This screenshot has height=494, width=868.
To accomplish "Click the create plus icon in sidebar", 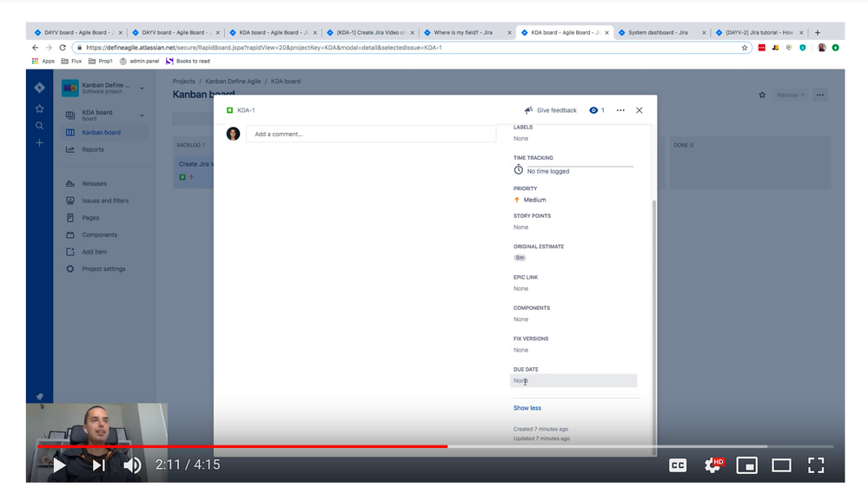I will (x=39, y=142).
